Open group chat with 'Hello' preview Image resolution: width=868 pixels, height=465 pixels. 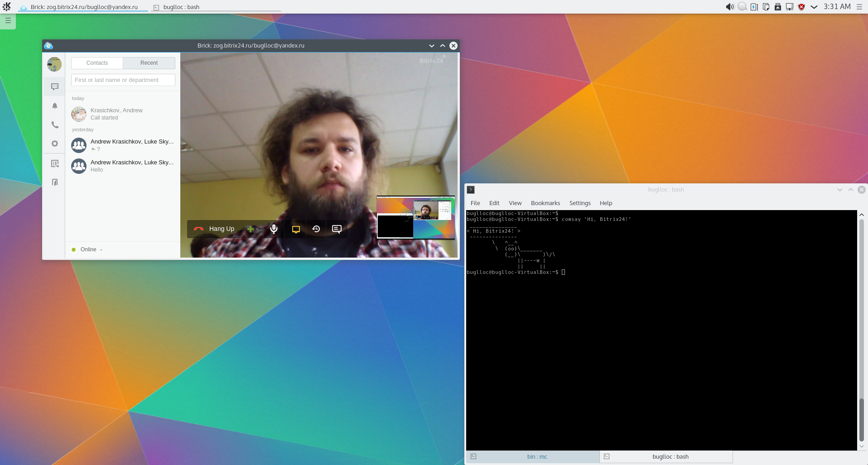click(123, 166)
